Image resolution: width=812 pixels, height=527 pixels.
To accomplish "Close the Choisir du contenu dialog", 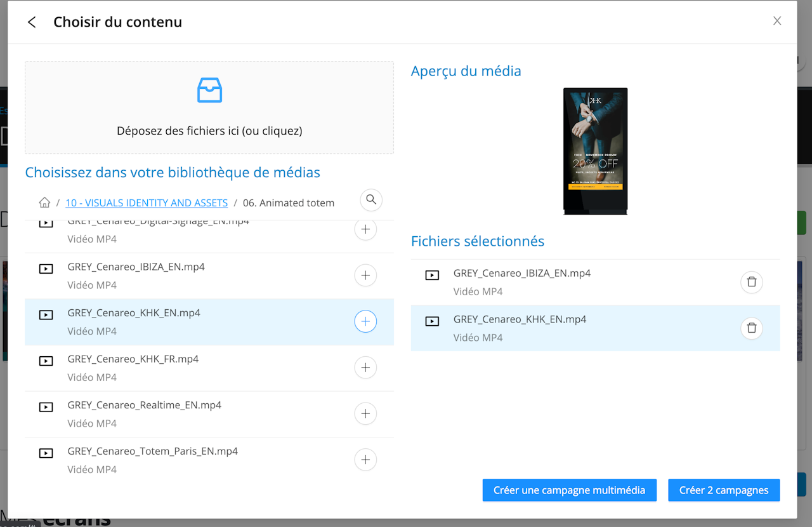I will (777, 21).
